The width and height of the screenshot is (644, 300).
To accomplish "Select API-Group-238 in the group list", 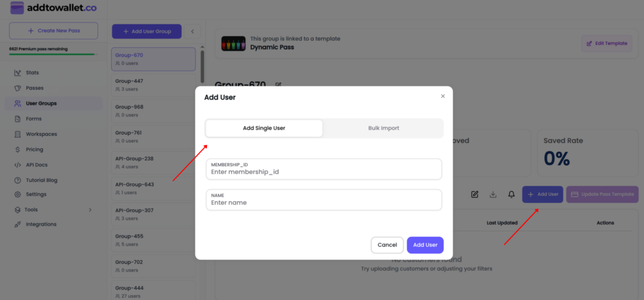I will click(153, 163).
